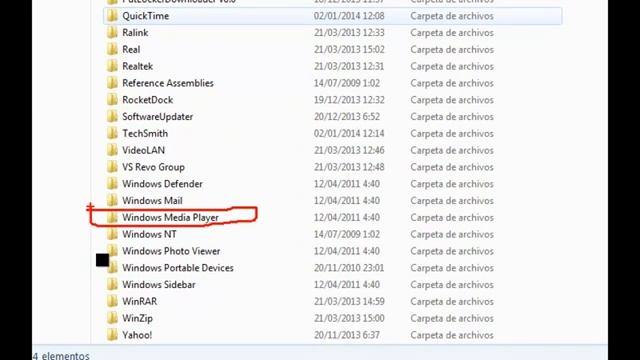Viewport: 640px width, 360px height.
Task: Select the QuickTime folder icon
Action: point(112,16)
